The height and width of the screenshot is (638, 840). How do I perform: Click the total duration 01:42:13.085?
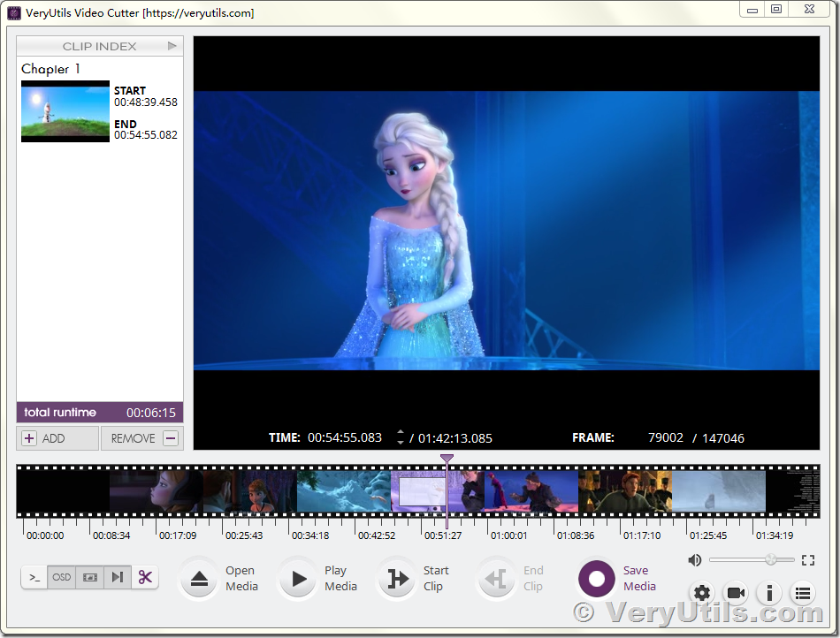point(454,438)
